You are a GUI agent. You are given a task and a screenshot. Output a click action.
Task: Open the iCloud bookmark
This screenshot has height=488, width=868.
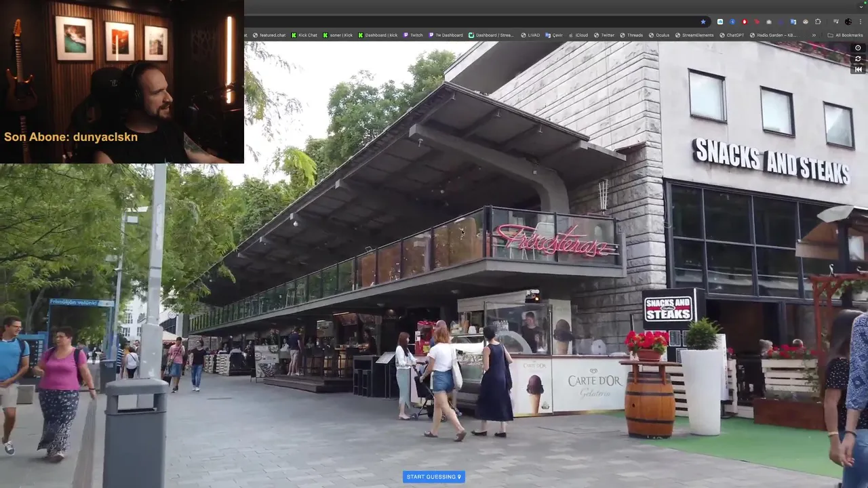point(578,35)
